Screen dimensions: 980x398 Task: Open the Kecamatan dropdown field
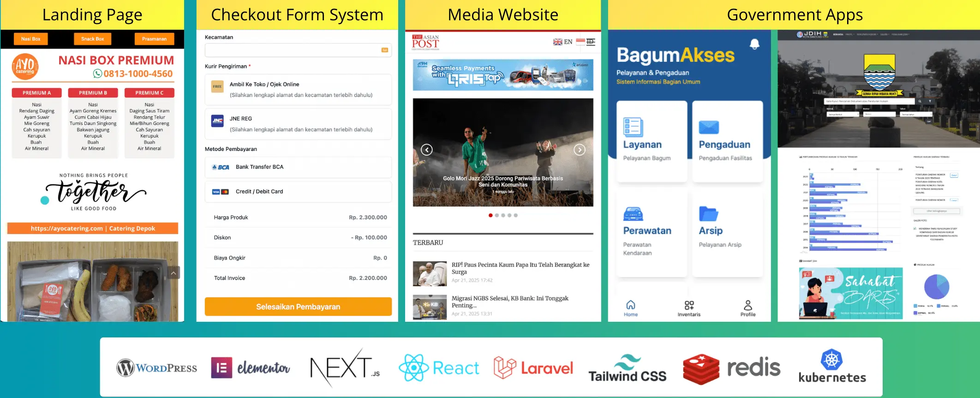click(298, 50)
